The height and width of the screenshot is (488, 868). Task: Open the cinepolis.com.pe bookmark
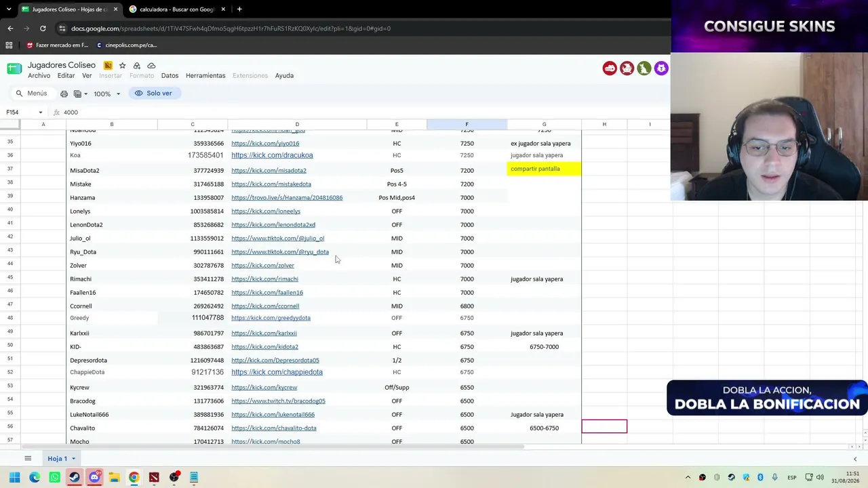(127, 45)
